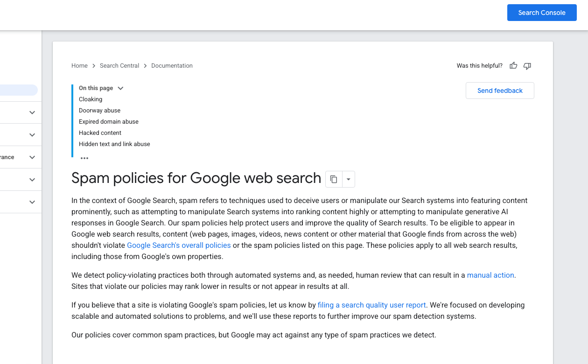Viewport: 588px width, 364px height.
Task: Click the thumbs up helpful icon
Action: click(513, 66)
